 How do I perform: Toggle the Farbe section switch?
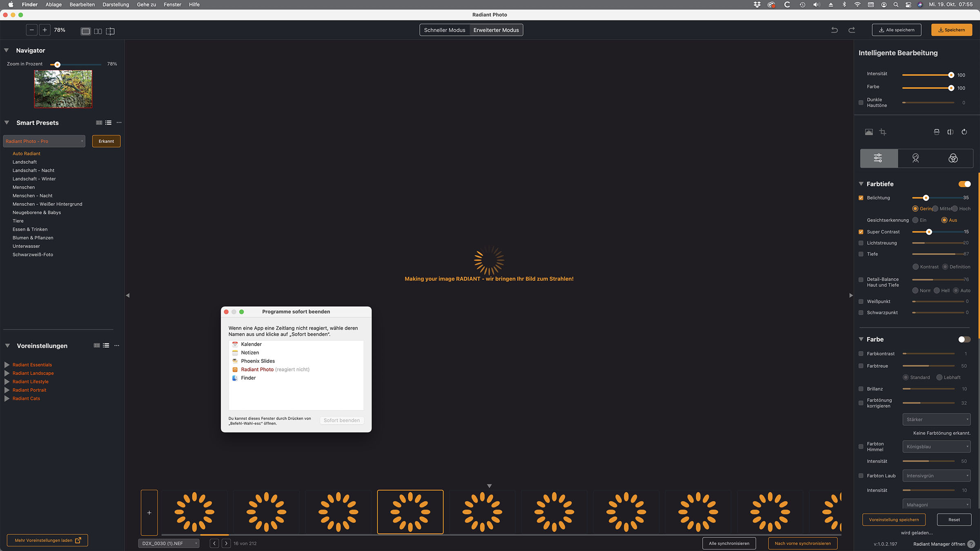click(x=964, y=340)
